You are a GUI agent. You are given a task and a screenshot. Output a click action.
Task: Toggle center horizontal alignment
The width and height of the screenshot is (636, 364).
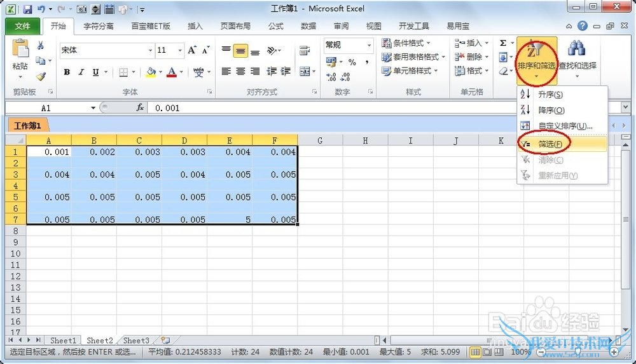pyautogui.click(x=240, y=71)
